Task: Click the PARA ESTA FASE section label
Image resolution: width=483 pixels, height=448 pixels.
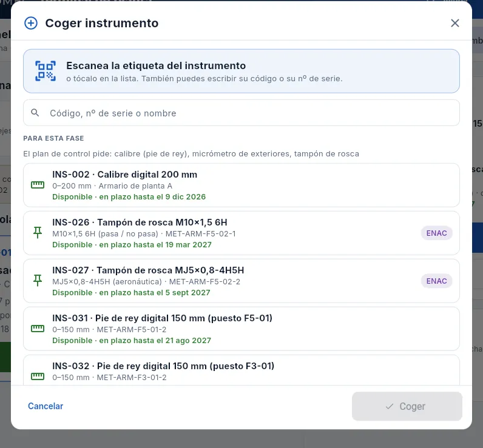Action: [x=53, y=138]
